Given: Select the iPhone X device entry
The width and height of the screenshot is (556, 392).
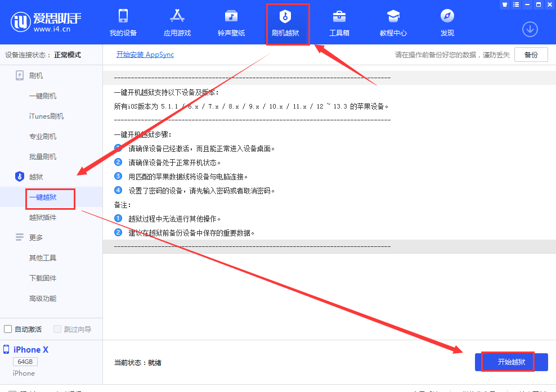Looking at the screenshot, I should click(x=31, y=349).
